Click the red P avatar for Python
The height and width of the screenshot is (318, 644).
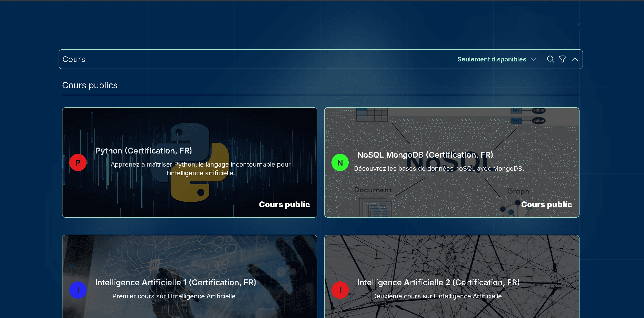coord(78,162)
